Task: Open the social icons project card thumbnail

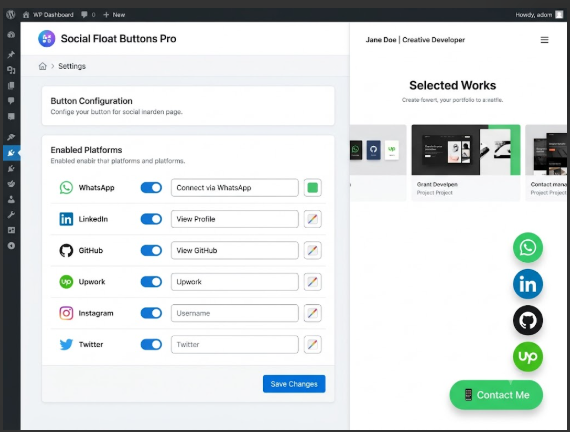Action: click(x=378, y=150)
